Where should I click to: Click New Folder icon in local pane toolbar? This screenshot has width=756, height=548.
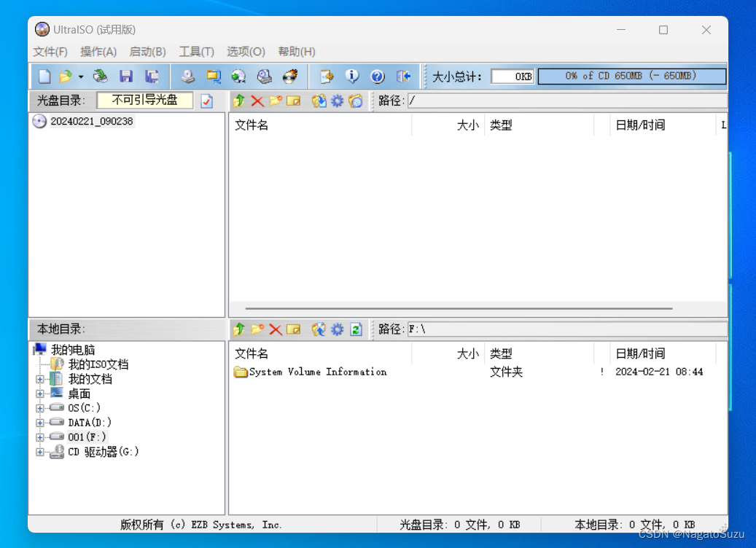[x=257, y=329]
